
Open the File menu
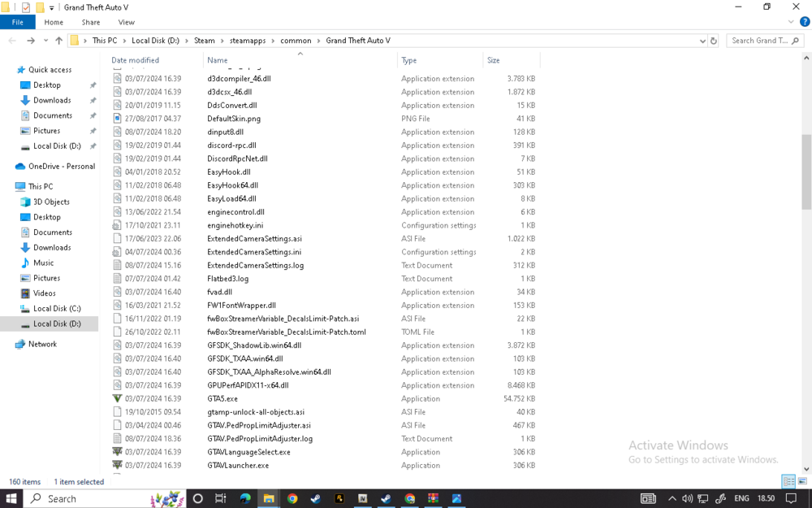[17, 22]
